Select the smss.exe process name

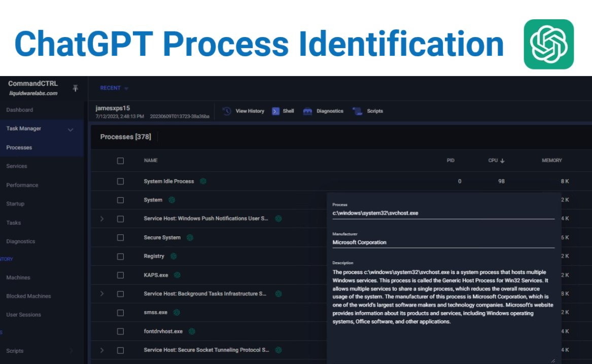point(156,312)
